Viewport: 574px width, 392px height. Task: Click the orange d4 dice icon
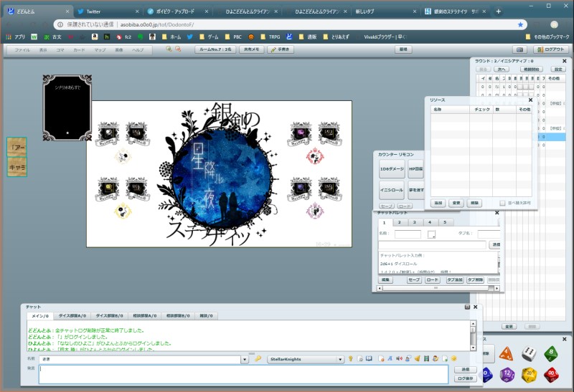pos(507,353)
